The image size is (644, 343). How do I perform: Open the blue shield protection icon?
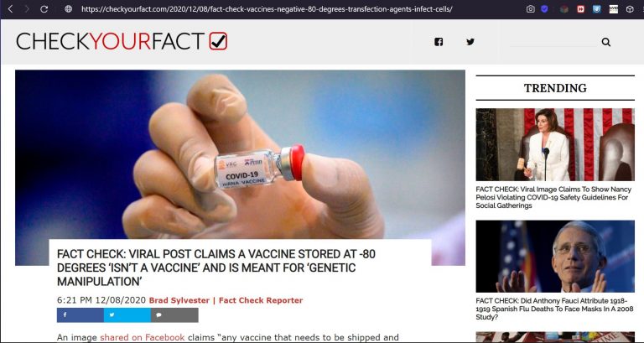tap(544, 8)
